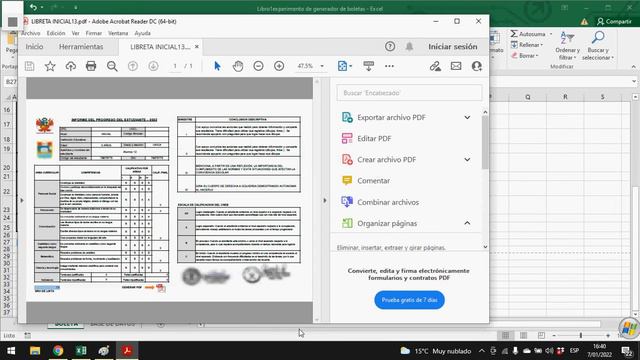Activate the hand pan tool
640x360 pixels.
coord(238,66)
